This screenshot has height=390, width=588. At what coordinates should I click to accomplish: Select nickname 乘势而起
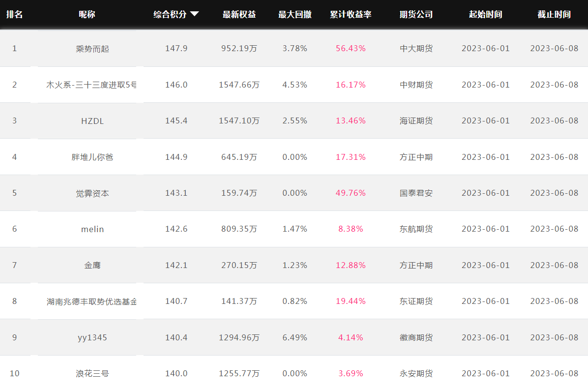coord(92,49)
